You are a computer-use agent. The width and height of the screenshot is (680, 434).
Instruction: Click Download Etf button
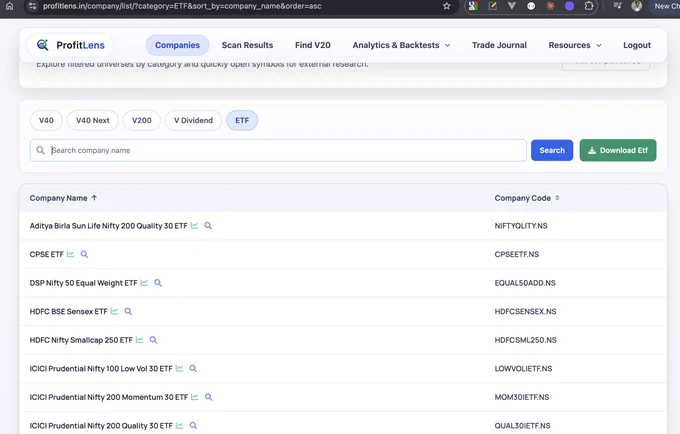[x=618, y=150]
